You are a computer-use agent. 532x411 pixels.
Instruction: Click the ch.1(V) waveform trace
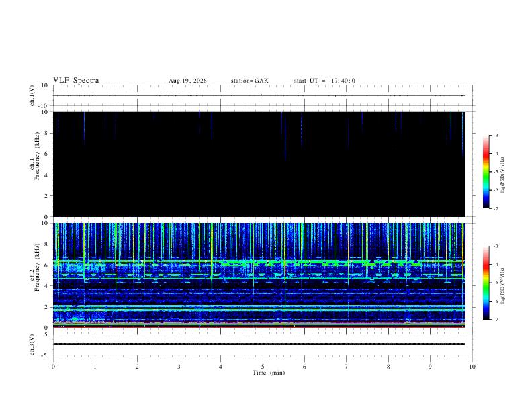pyautogui.click(x=259, y=95)
